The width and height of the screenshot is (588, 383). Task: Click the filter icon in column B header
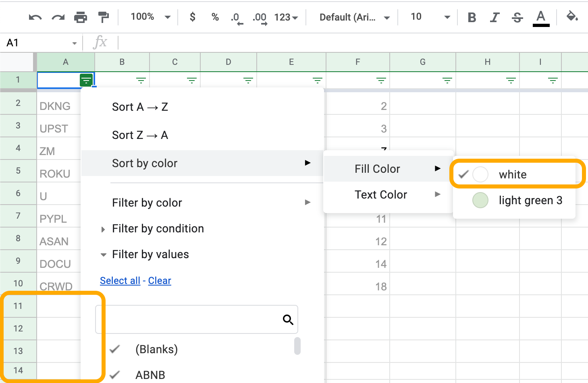pos(141,81)
